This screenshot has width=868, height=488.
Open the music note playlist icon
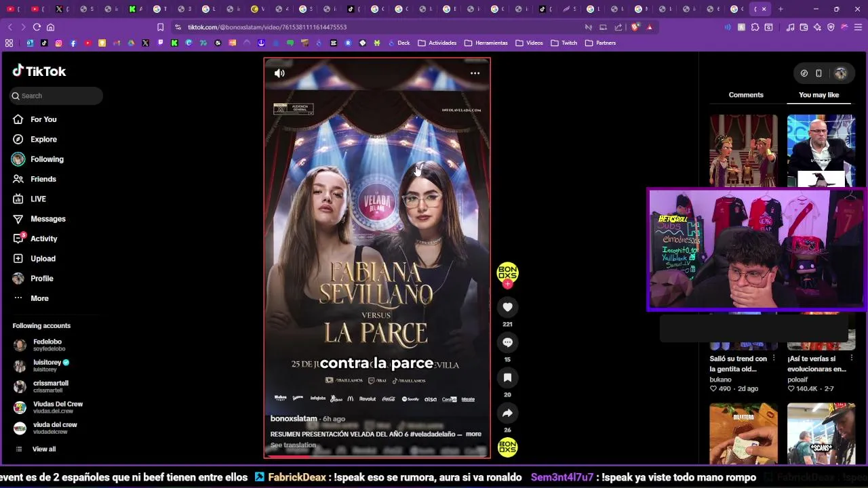[x=790, y=27]
